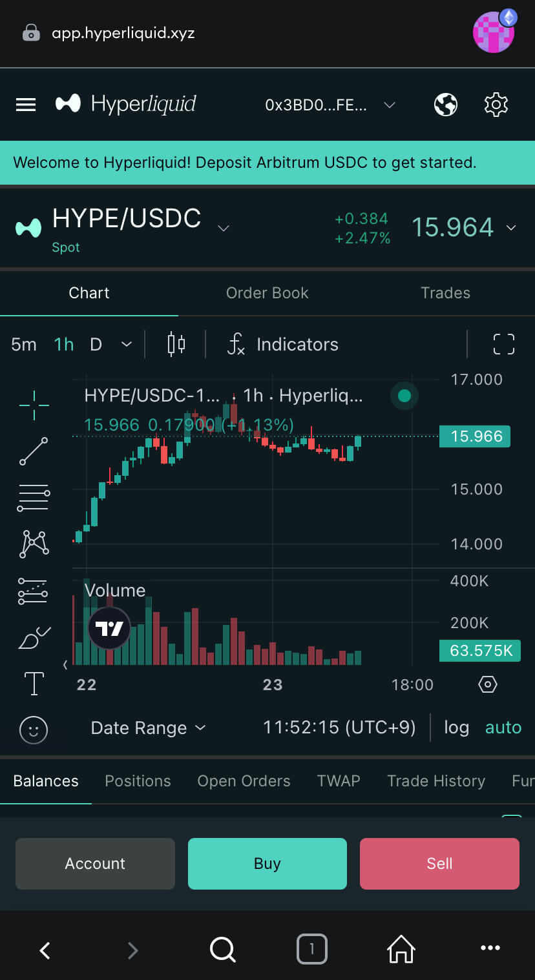Open the Trade History tab
This screenshot has height=980, width=535.
click(435, 781)
